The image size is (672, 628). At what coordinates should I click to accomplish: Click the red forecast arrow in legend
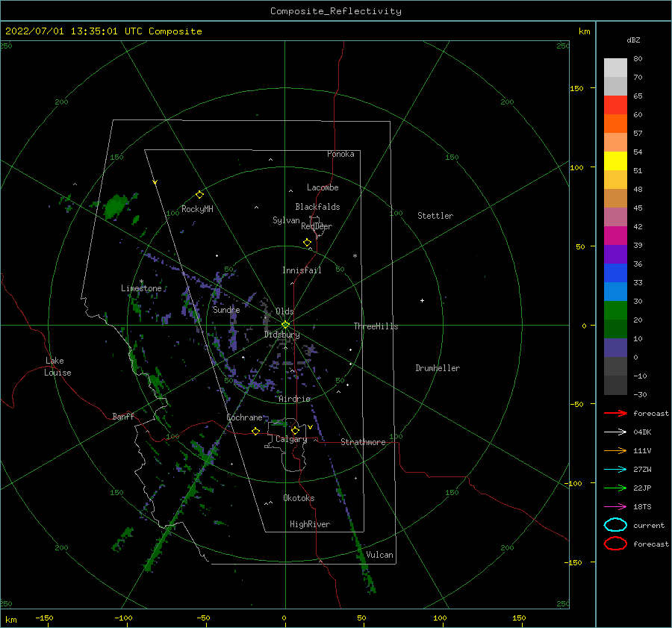(615, 413)
